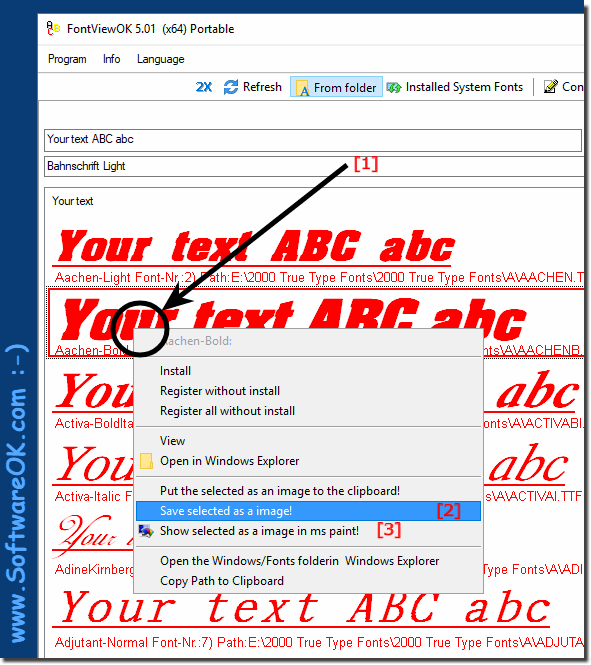The image size is (591, 665).
Task: Click the Your text ABC abc input field
Action: pos(313,140)
